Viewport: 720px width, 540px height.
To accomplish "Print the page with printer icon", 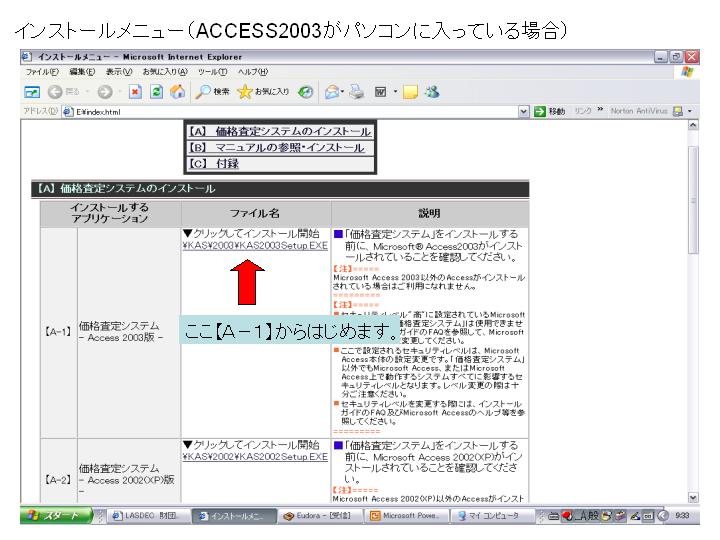I will click(357, 92).
